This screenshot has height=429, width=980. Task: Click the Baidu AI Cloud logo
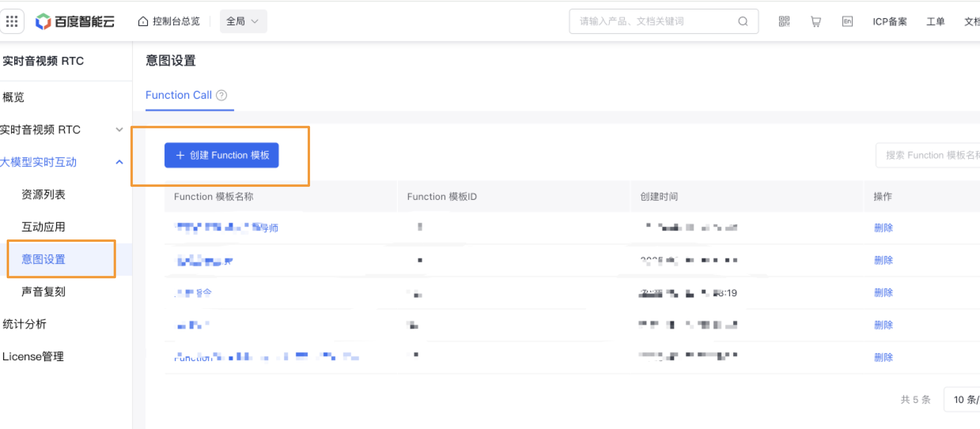click(x=75, y=21)
